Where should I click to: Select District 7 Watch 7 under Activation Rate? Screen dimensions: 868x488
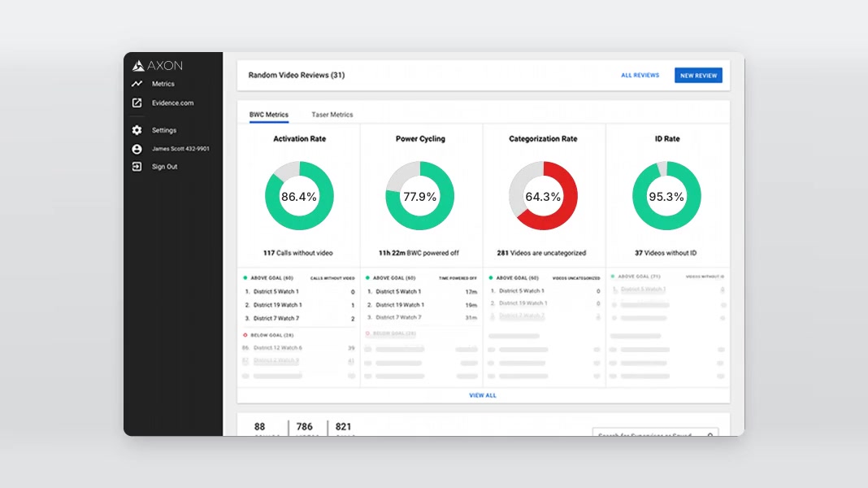pos(299,319)
